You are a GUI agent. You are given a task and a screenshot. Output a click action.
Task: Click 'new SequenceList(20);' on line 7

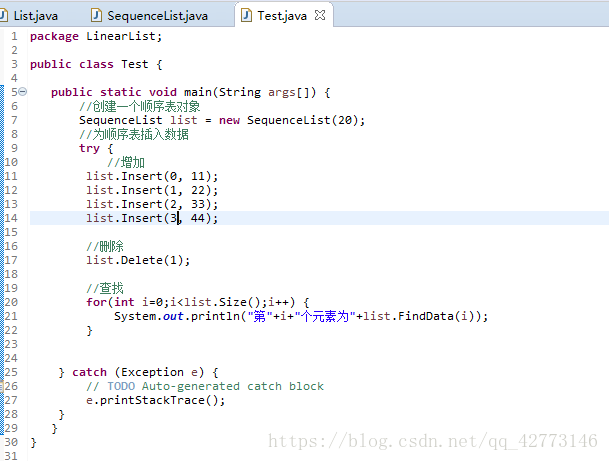click(x=292, y=120)
